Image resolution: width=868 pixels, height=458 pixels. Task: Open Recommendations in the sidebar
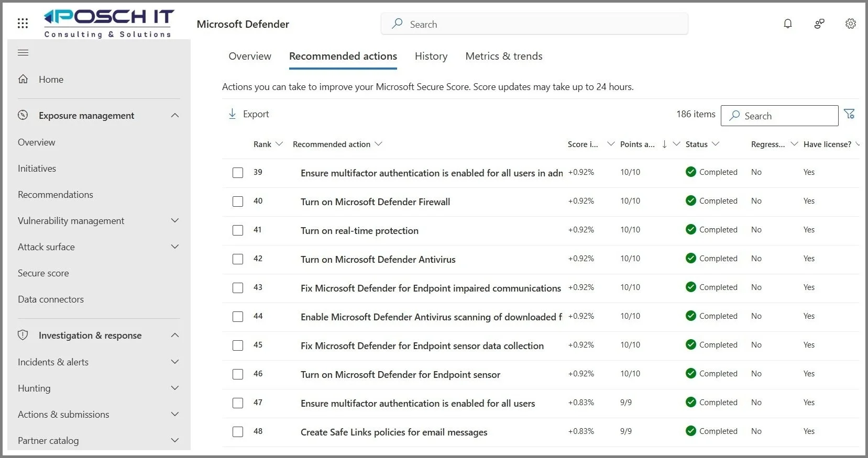(x=56, y=194)
